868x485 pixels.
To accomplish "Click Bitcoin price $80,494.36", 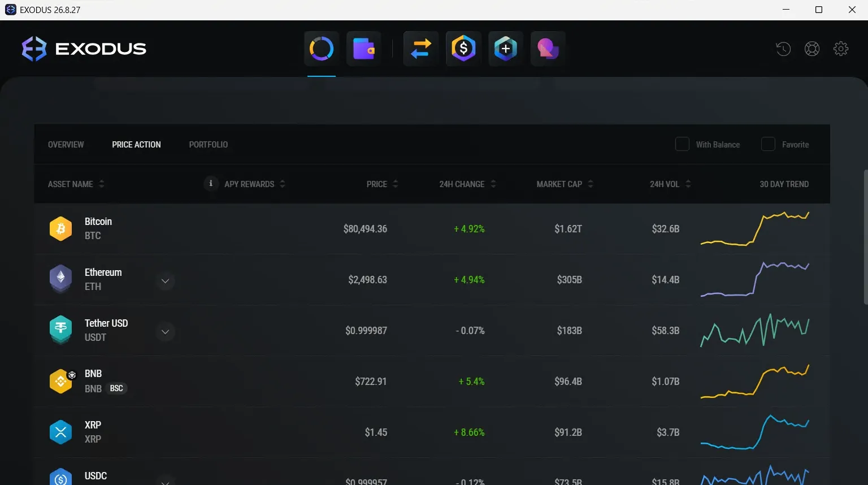I will pyautogui.click(x=365, y=229).
